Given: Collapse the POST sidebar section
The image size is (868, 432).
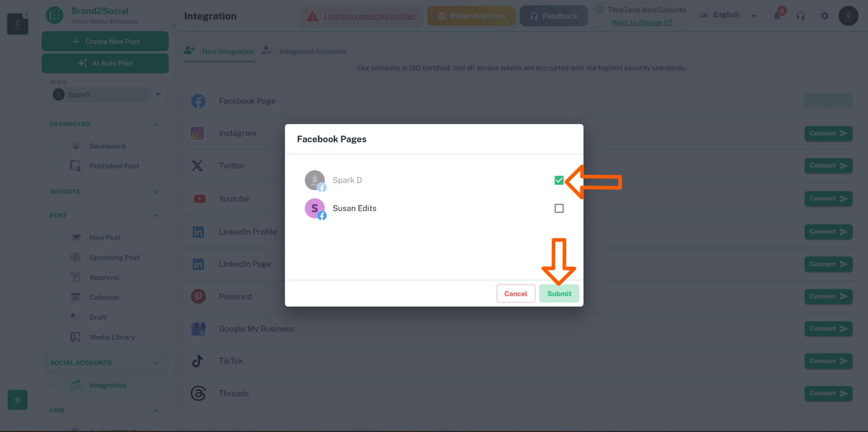Looking at the screenshot, I should click(156, 215).
